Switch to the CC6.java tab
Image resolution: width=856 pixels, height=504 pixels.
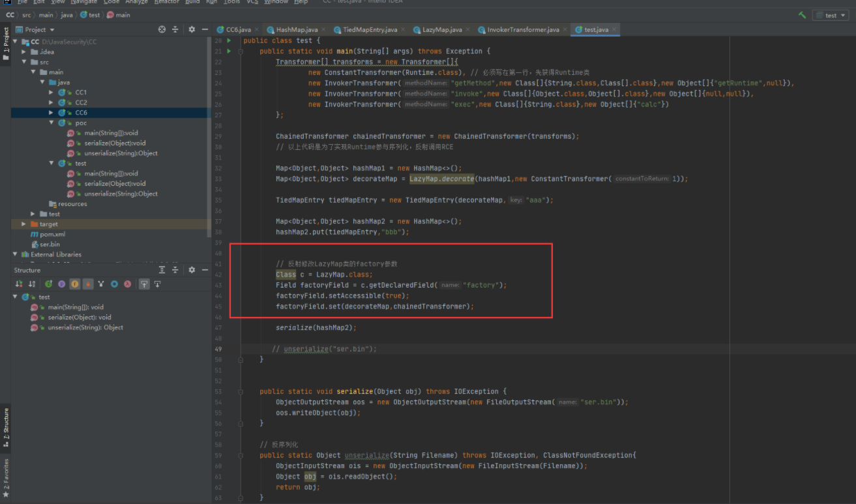coord(238,29)
